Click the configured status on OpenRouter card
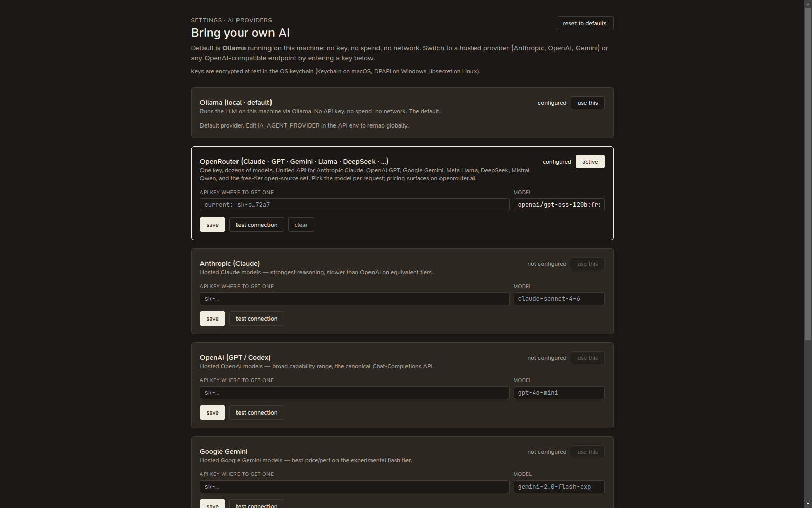This screenshot has width=812, height=508. point(557,162)
